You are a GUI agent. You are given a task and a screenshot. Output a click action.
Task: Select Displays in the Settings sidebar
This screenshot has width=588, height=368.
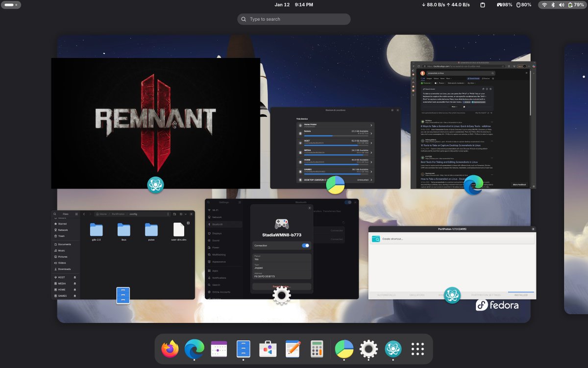[x=224, y=233]
